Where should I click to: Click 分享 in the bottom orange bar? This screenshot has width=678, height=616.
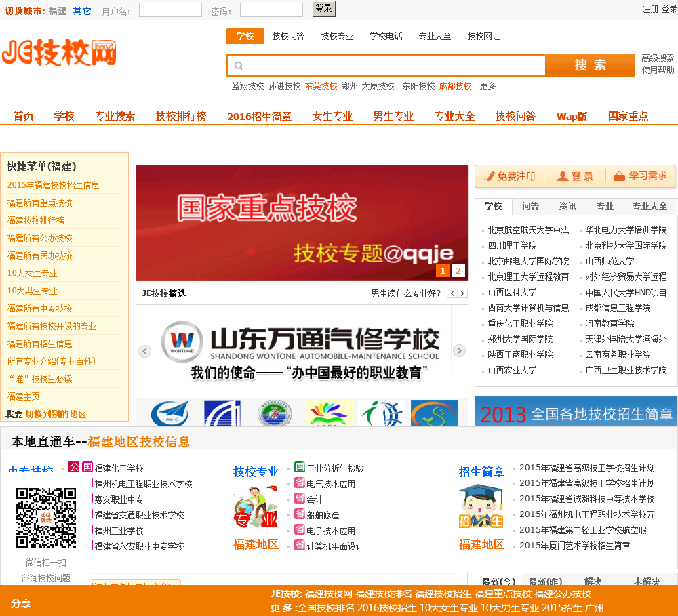(x=20, y=604)
